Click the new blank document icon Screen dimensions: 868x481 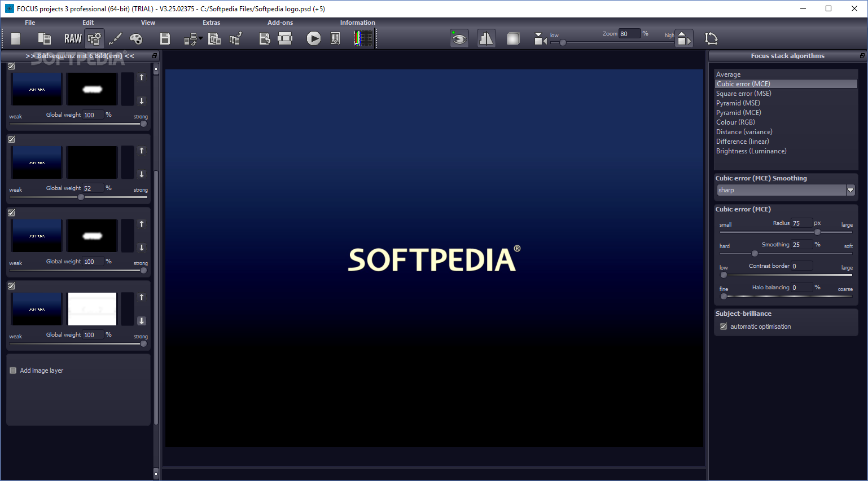coord(16,38)
